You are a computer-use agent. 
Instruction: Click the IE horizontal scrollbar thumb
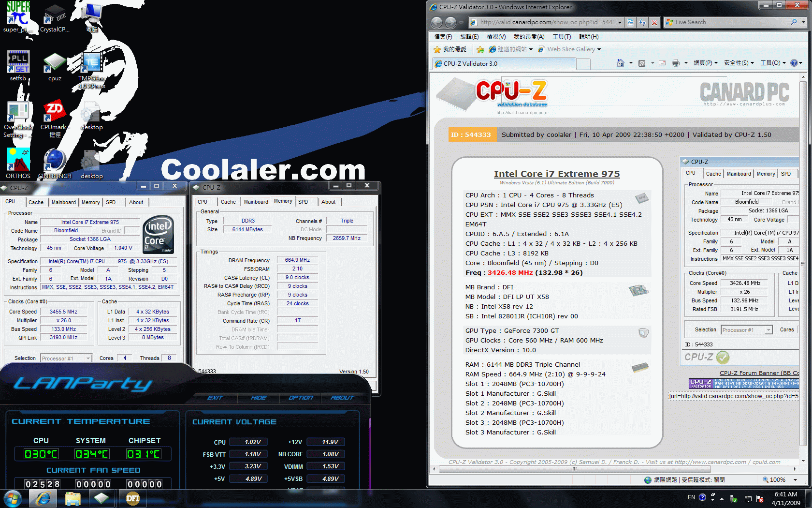pos(574,469)
